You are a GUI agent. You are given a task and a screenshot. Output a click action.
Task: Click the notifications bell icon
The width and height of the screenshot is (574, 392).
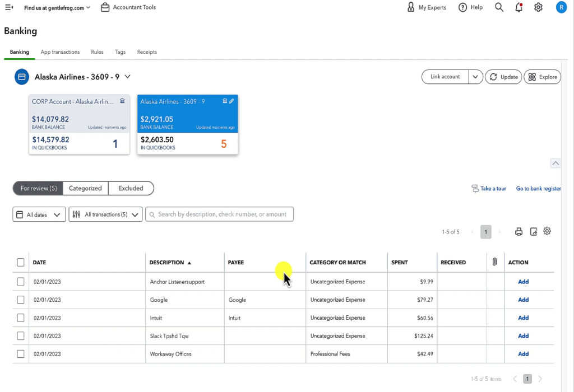pos(519,7)
